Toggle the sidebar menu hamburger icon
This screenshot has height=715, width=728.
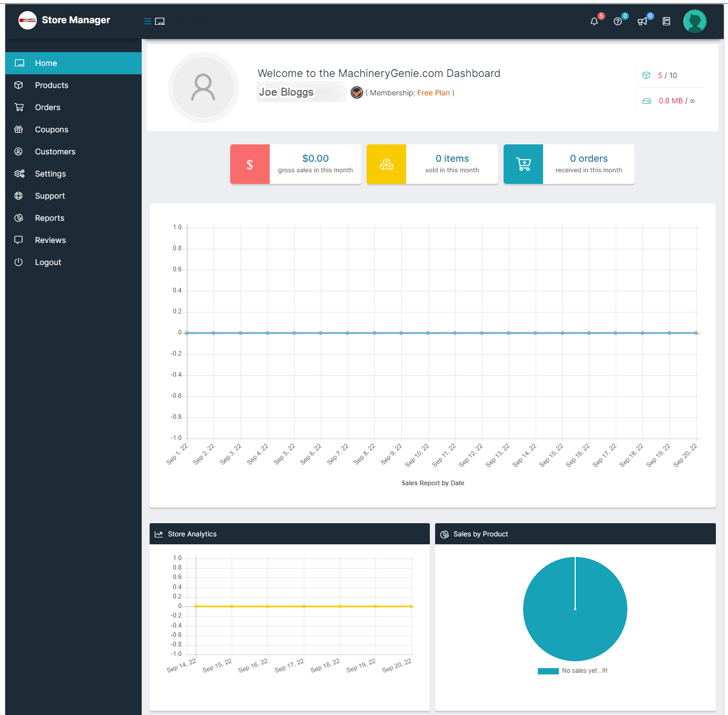147,22
